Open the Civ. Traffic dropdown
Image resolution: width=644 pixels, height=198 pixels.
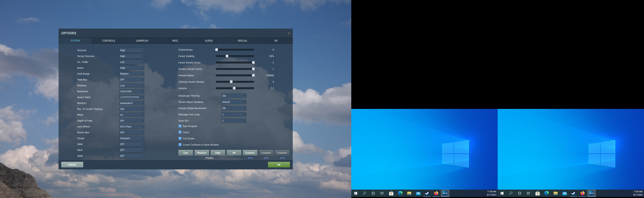pos(132,62)
